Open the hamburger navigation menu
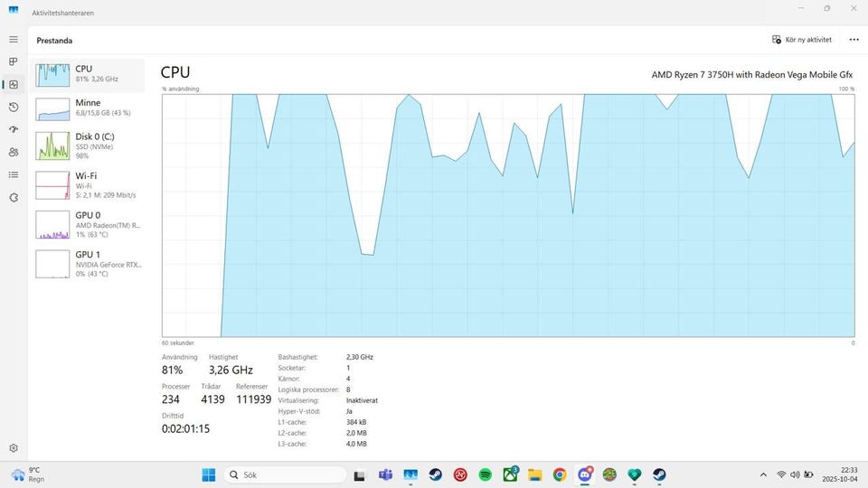 tap(14, 39)
